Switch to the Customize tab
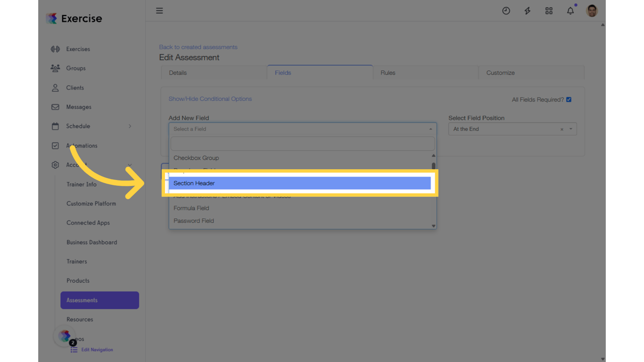 [500, 73]
